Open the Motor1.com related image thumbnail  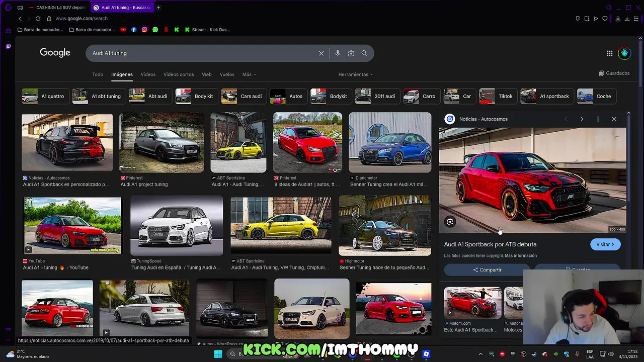pyautogui.click(x=472, y=303)
